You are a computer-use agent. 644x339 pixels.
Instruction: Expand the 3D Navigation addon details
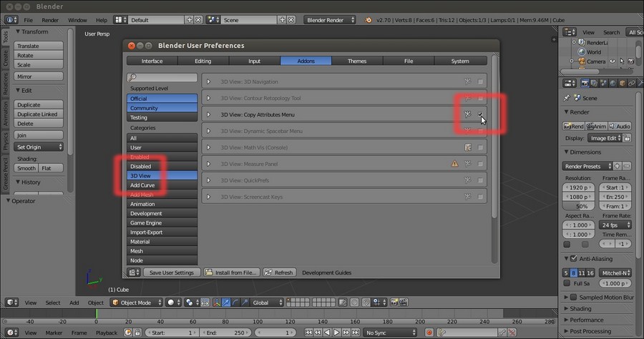(x=209, y=82)
